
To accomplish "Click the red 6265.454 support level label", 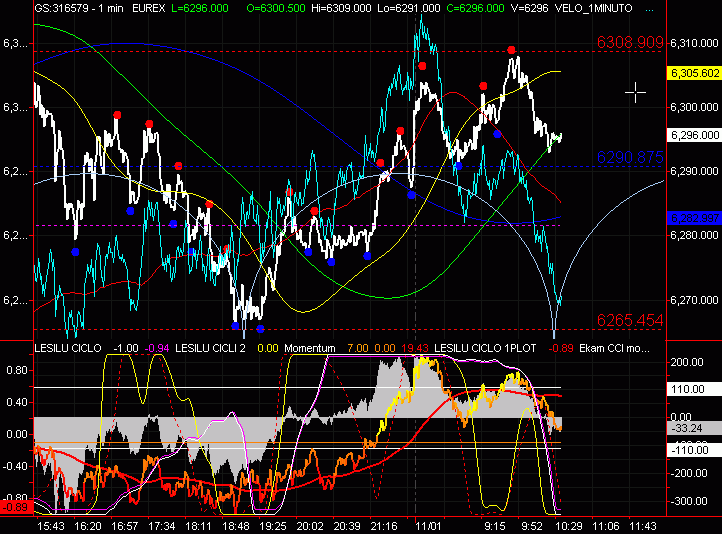I will pyautogui.click(x=630, y=320).
